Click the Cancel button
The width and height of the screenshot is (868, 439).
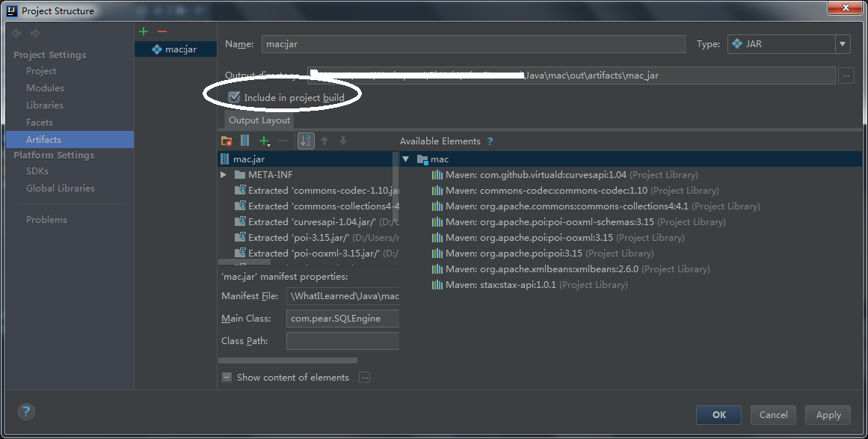[x=773, y=414]
